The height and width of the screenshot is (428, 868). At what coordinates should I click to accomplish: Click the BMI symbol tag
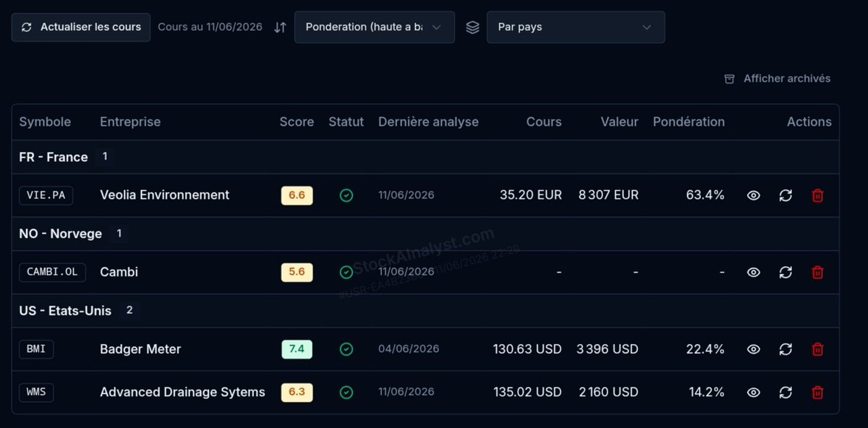36,349
